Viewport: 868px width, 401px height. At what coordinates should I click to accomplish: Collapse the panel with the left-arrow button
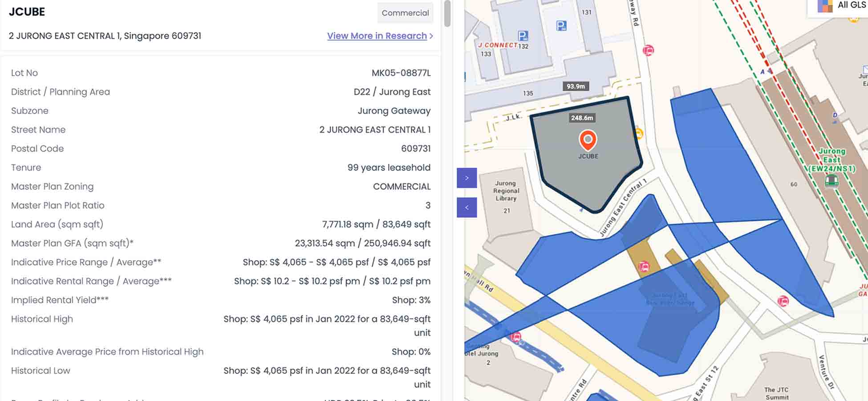tap(466, 207)
